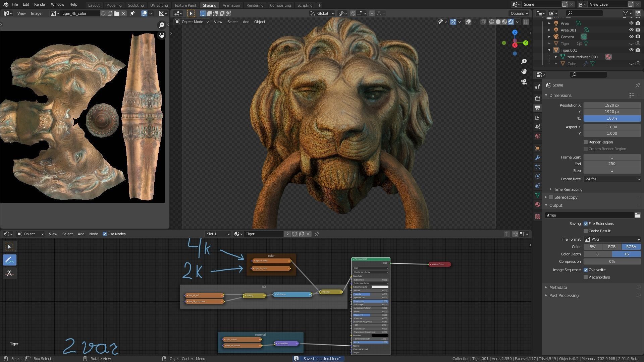Select the node editor Select Box tool
This screenshot has height=362, width=644.
click(9, 247)
